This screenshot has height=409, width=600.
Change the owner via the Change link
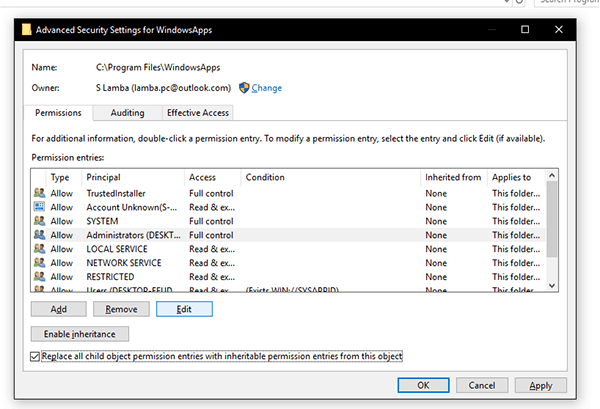pyautogui.click(x=267, y=88)
